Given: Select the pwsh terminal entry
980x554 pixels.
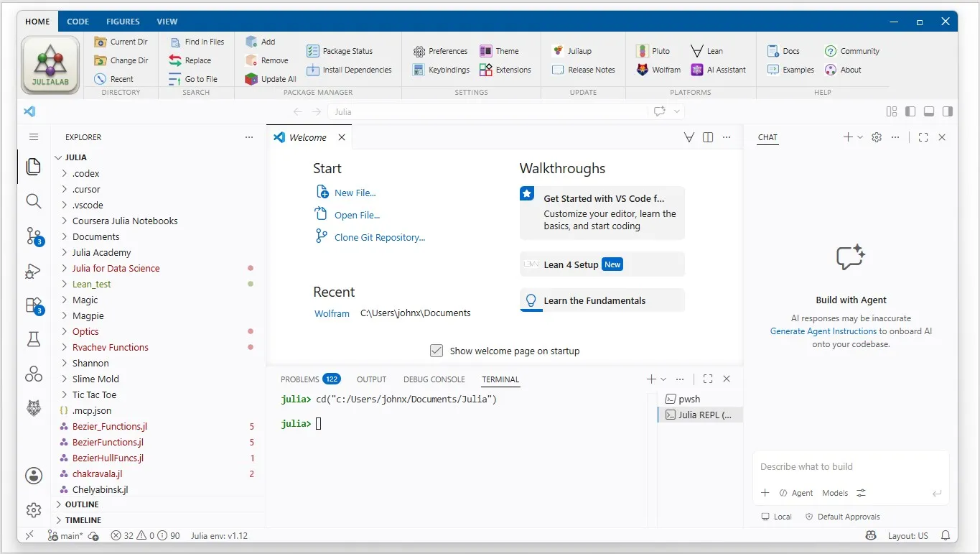Looking at the screenshot, I should click(700, 399).
